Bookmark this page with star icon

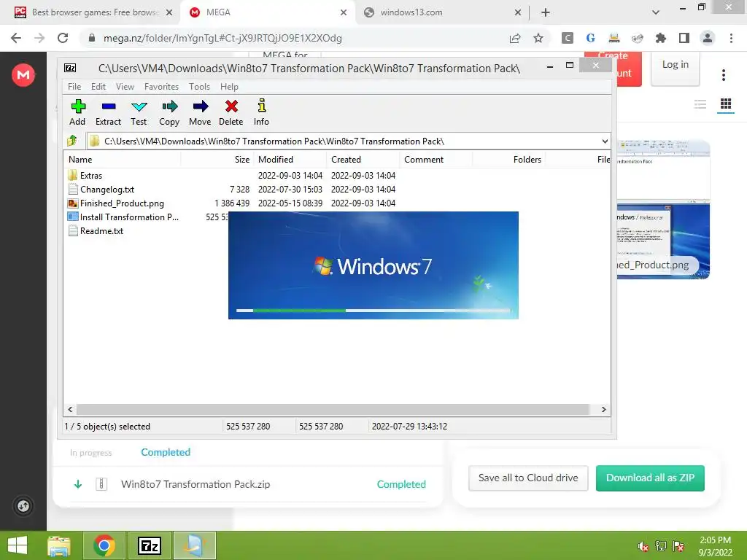pyautogui.click(x=538, y=38)
